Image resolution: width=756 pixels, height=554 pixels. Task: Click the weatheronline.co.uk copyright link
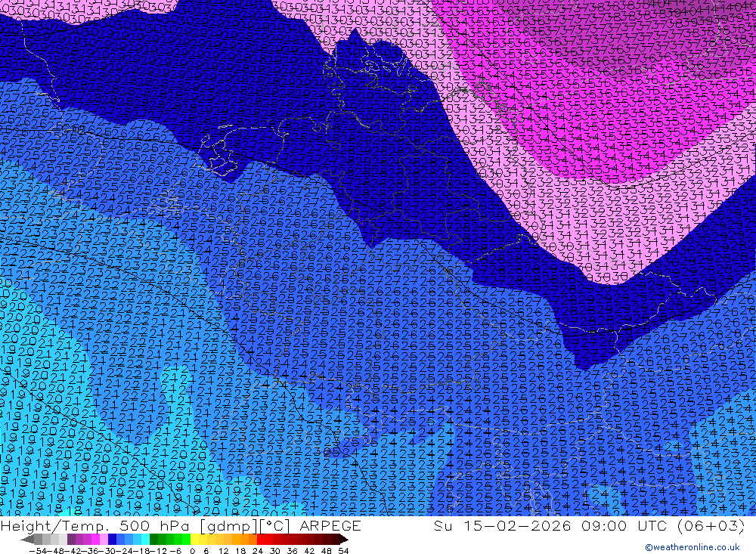[692, 546]
